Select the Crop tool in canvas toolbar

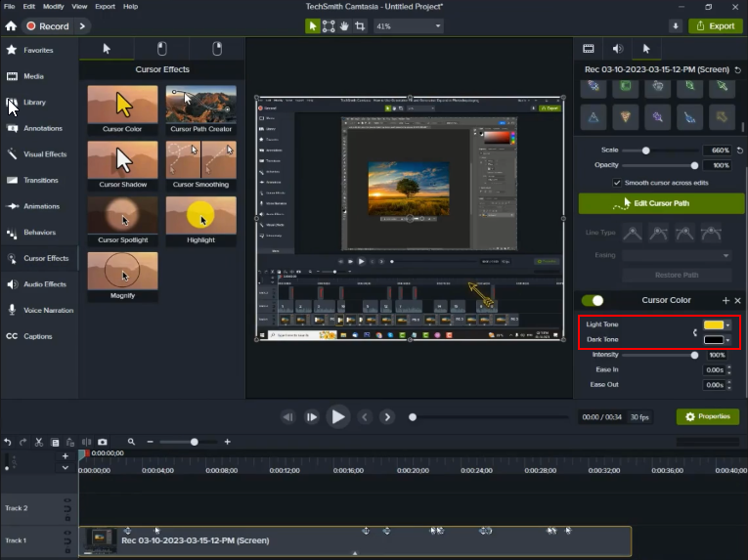point(360,26)
